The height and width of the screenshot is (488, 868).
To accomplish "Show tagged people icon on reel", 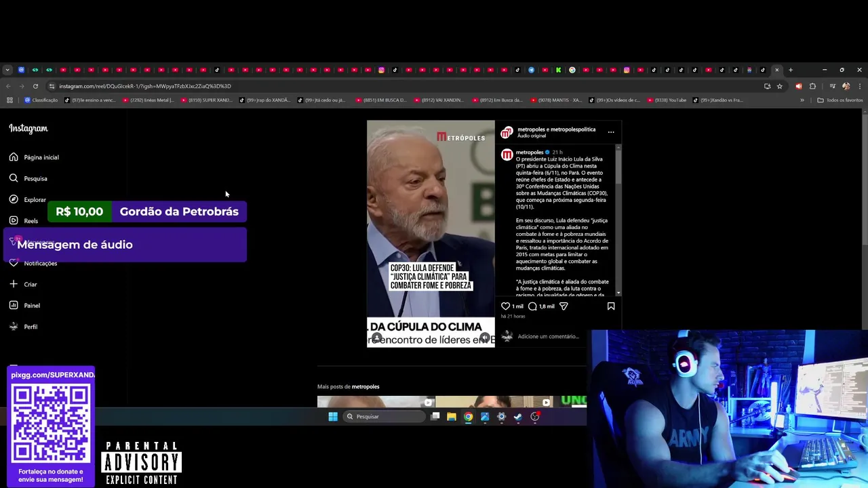I will click(376, 338).
